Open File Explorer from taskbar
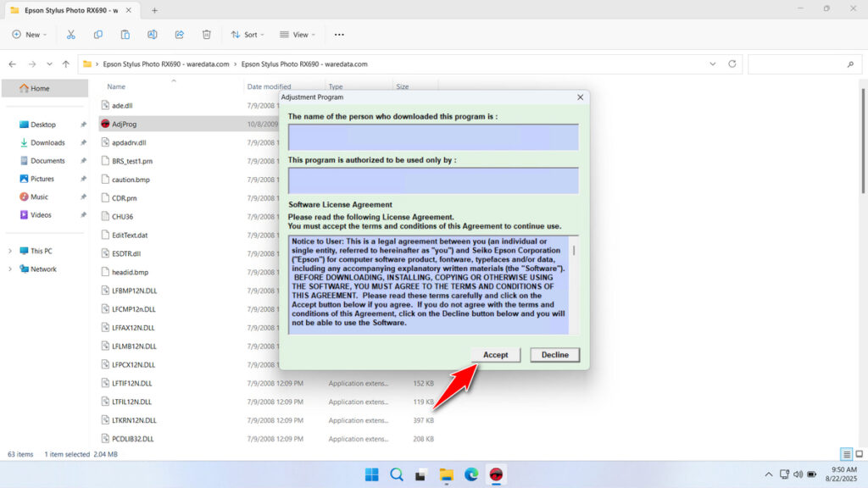This screenshot has height=488, width=868. 446,474
